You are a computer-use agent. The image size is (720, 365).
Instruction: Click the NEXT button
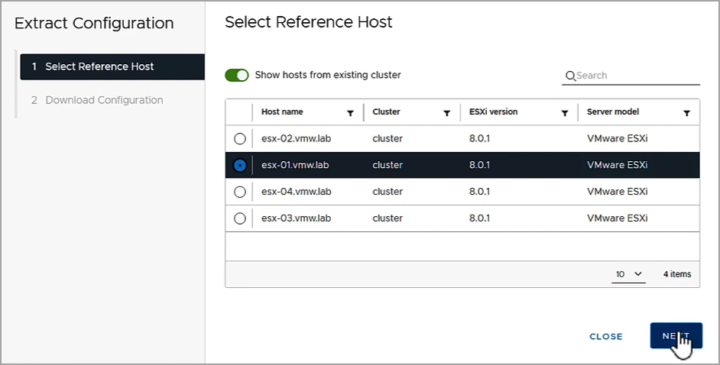point(676,336)
